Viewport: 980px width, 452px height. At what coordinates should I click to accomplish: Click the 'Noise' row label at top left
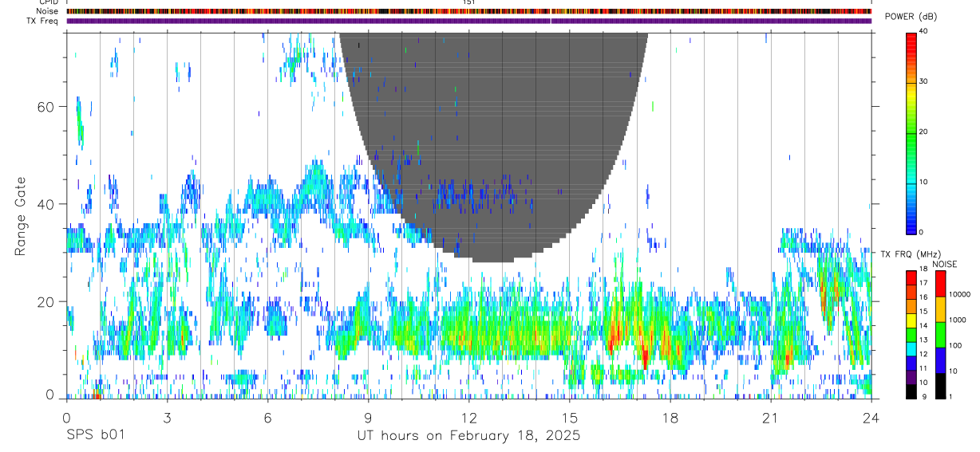click(x=48, y=11)
